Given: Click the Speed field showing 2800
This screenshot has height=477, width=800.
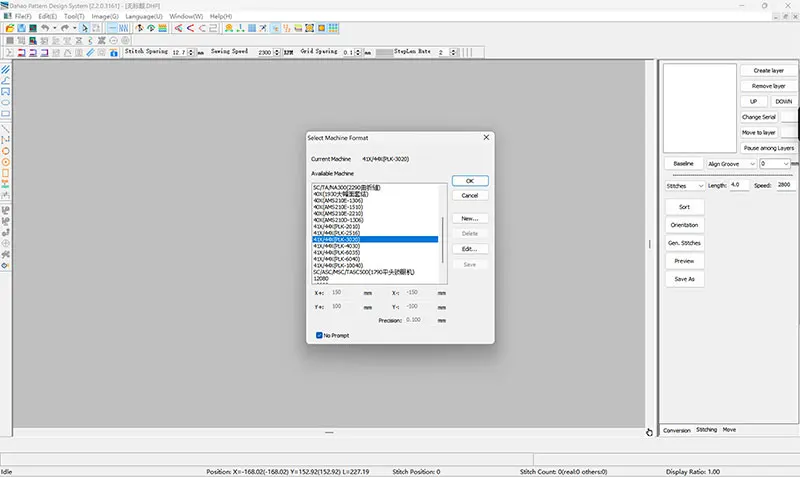Looking at the screenshot, I should [786, 185].
